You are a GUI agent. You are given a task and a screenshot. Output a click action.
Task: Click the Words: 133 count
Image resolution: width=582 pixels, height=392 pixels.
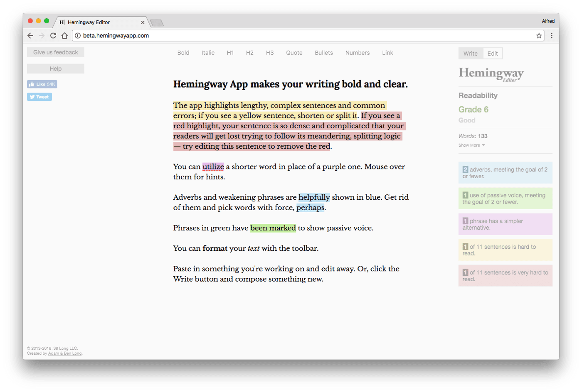click(x=473, y=136)
